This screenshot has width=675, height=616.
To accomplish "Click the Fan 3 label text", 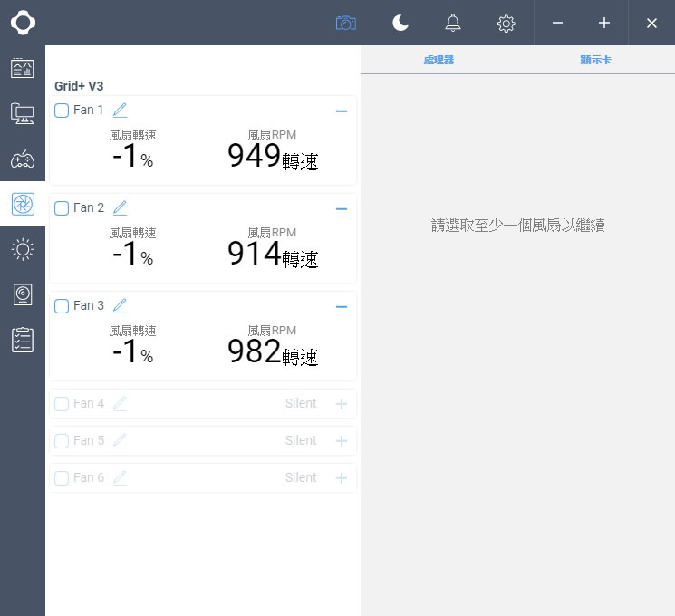I will 89,305.
